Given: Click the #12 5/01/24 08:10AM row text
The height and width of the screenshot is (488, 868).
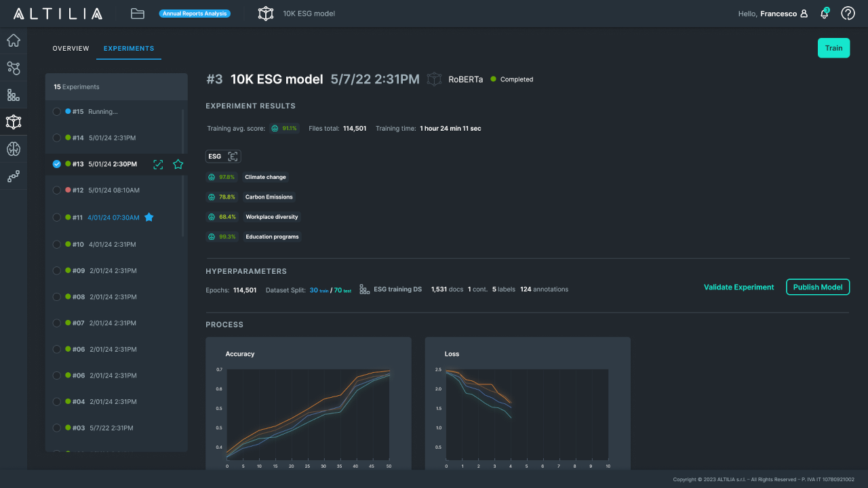Looking at the screenshot, I should tap(106, 190).
